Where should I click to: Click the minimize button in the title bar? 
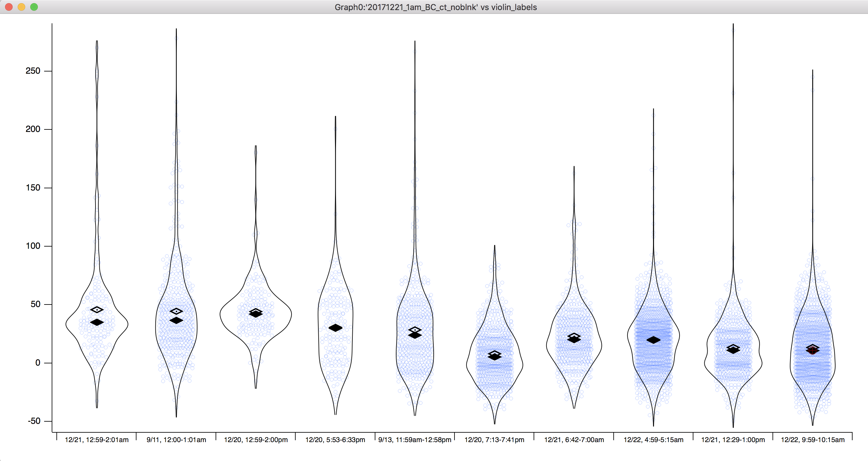tap(21, 7)
